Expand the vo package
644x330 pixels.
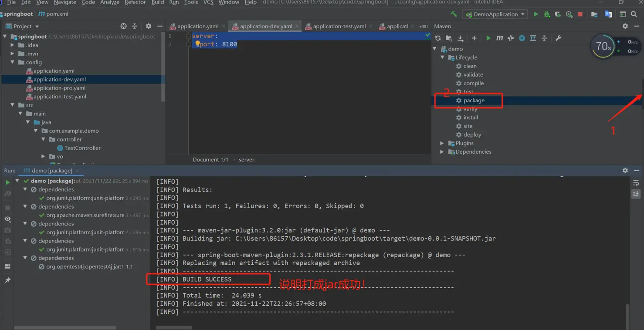click(x=43, y=156)
